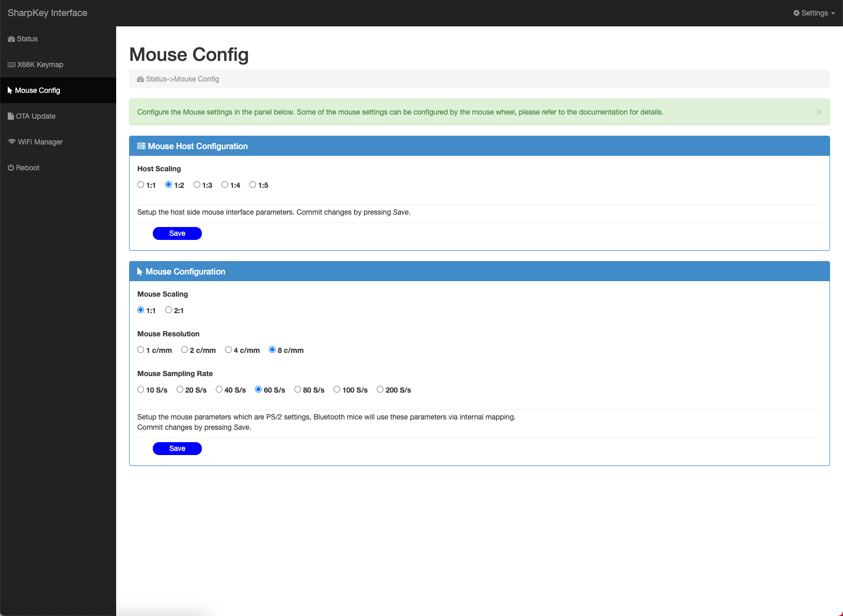The image size is (843, 616).
Task: Click the Settings gear icon
Action: click(797, 13)
